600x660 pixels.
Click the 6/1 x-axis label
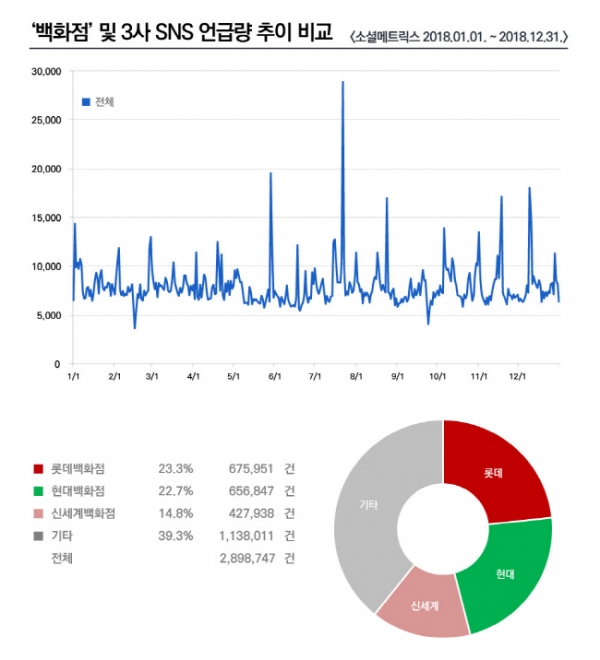click(275, 376)
